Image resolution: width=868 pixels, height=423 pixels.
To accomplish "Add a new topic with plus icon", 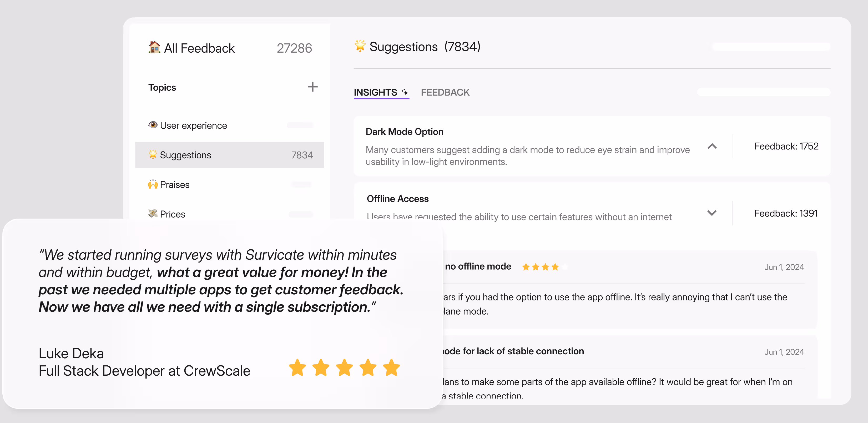I will pos(312,87).
